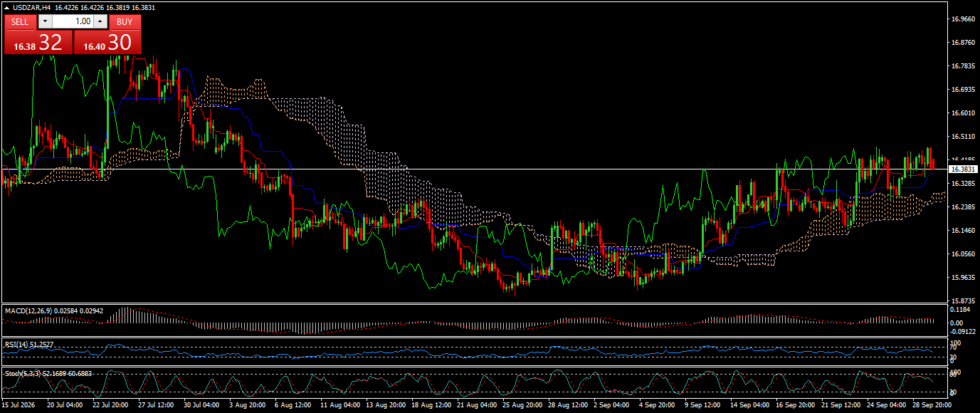Click the 6 Aug 12:00 time label
Viewport: 980px width, 413px height.
pos(292,405)
